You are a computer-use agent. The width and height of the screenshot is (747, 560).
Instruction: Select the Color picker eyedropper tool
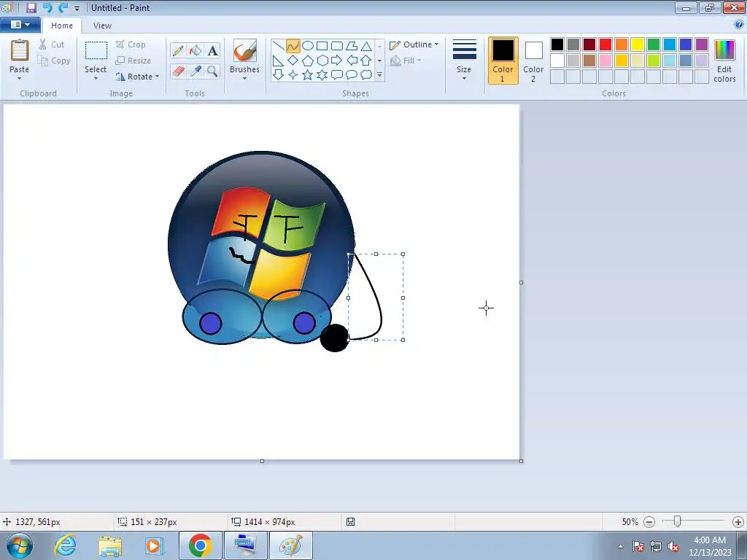tap(196, 71)
